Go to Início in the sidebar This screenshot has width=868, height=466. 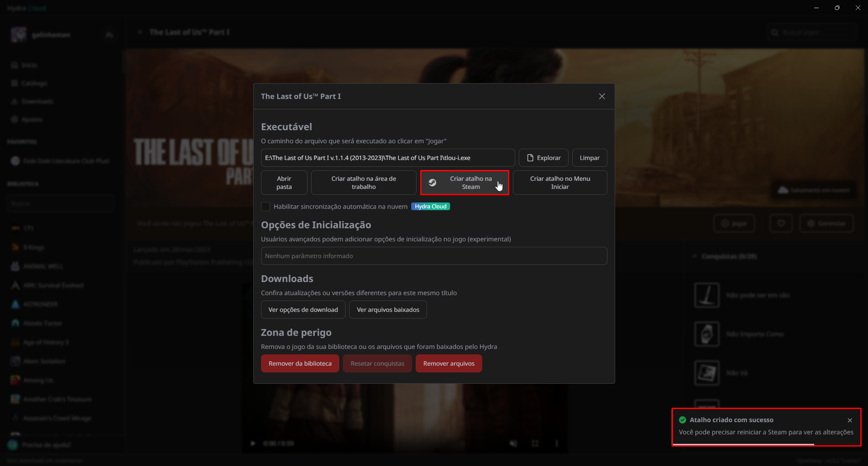tap(30, 65)
